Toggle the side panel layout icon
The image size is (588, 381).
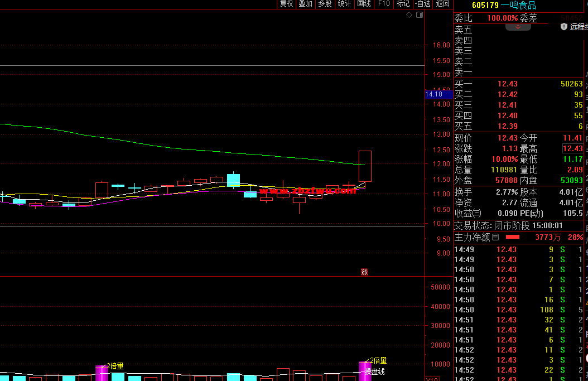(420, 15)
